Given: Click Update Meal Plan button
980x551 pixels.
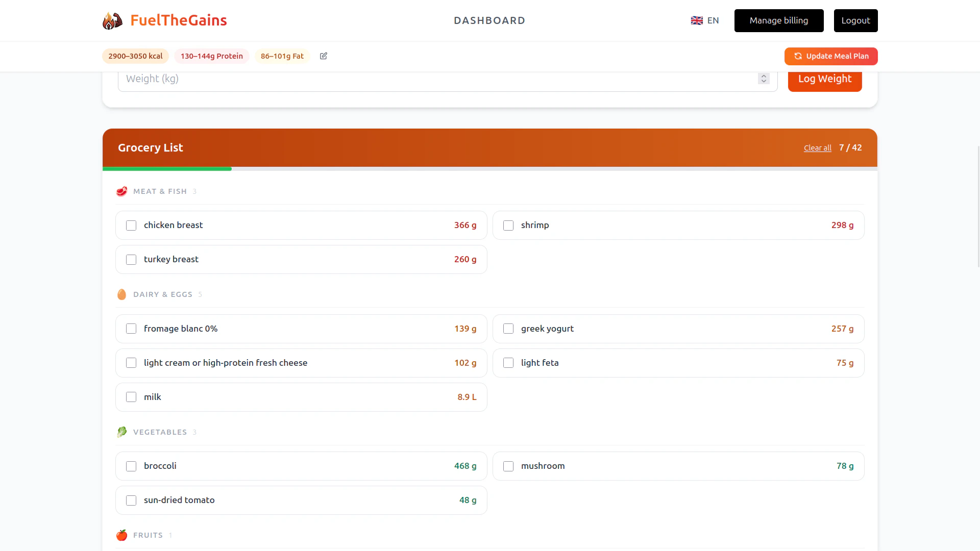Looking at the screenshot, I should point(831,56).
